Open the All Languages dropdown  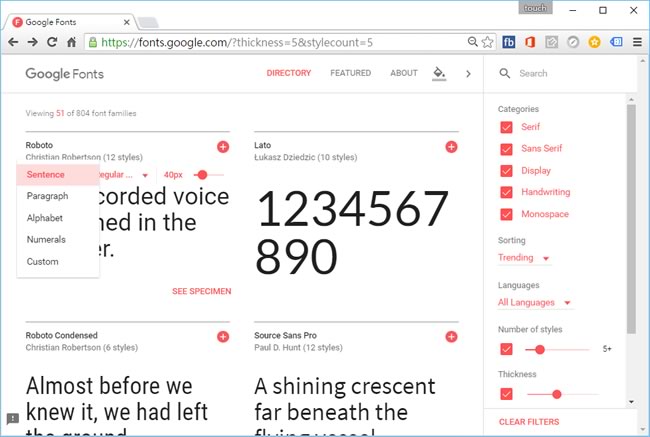click(535, 303)
